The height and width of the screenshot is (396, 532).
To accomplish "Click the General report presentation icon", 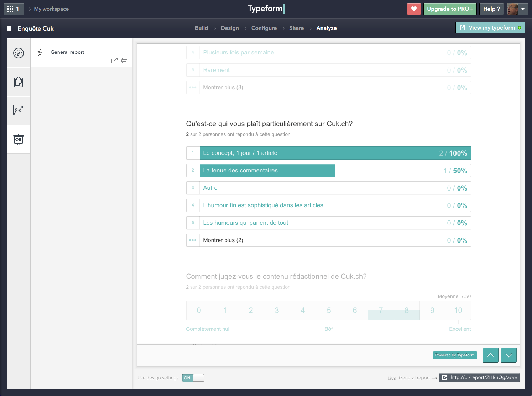I will tap(40, 52).
